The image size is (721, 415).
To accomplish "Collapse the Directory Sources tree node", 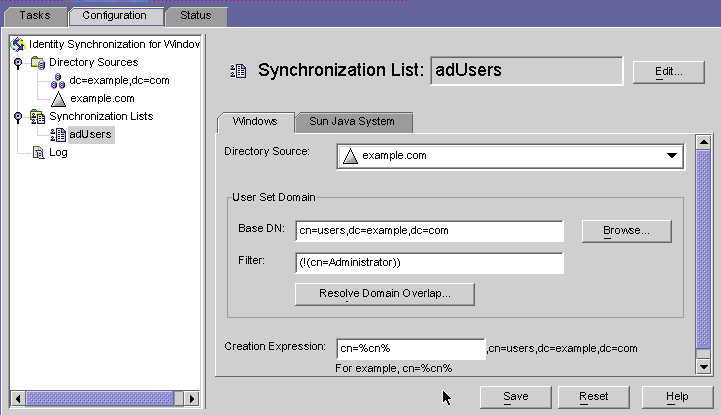I will pos(18,63).
